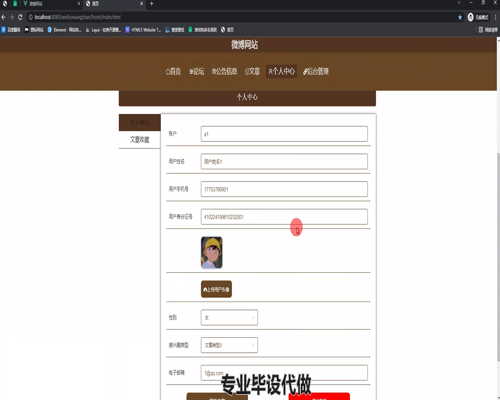The image size is (500, 400).
Task: Open the reading list at bookmarks bar end
Action: (x=488, y=30)
